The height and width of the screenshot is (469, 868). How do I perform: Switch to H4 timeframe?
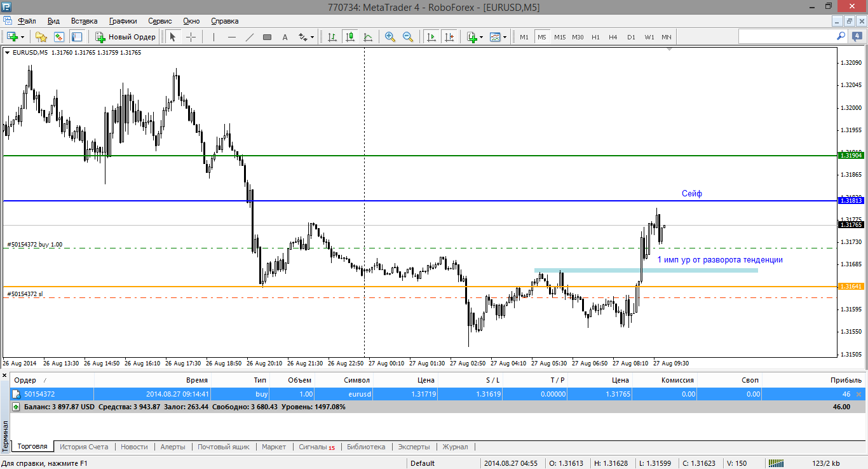pyautogui.click(x=613, y=37)
